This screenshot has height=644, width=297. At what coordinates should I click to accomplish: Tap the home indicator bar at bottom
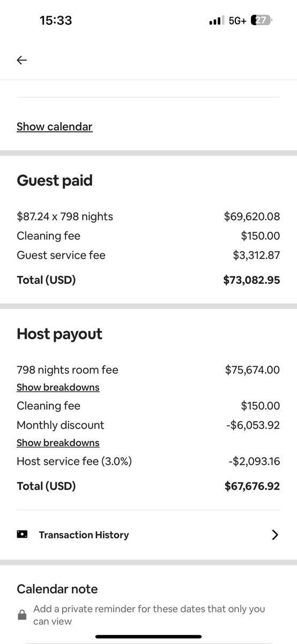pyautogui.click(x=148, y=636)
